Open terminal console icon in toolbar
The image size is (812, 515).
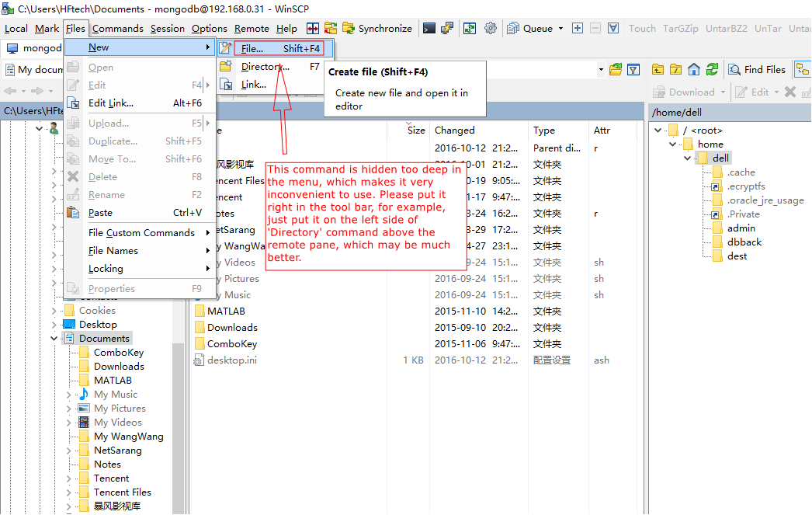pyautogui.click(x=429, y=29)
